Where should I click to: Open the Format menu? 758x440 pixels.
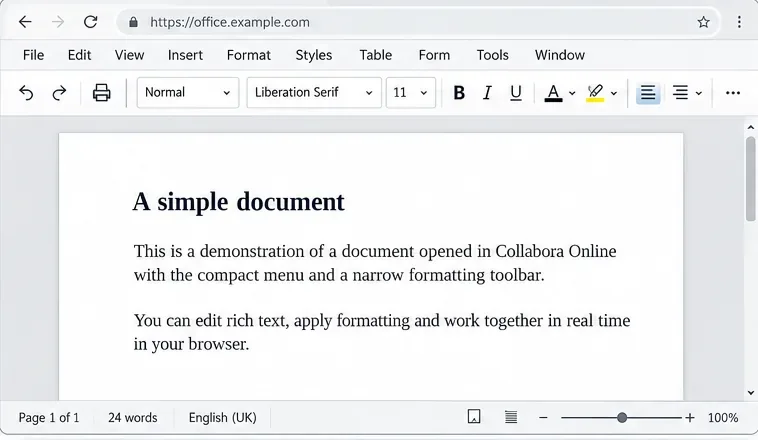tap(248, 55)
